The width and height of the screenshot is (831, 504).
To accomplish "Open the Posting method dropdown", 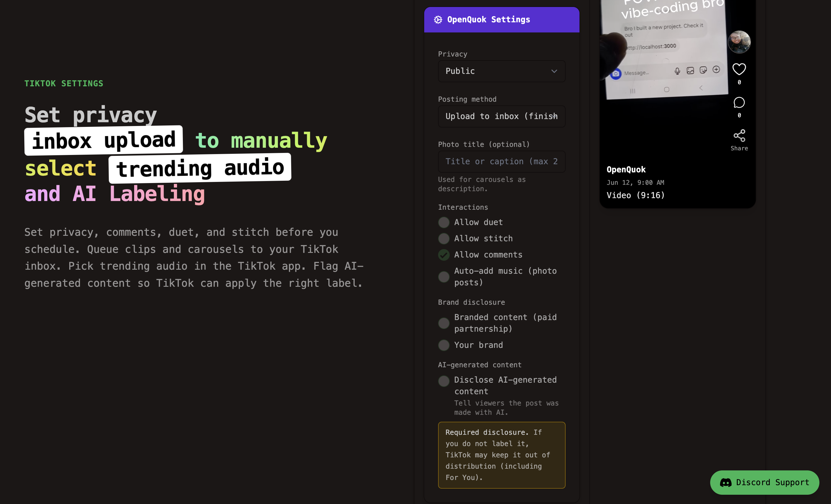I will (x=502, y=116).
